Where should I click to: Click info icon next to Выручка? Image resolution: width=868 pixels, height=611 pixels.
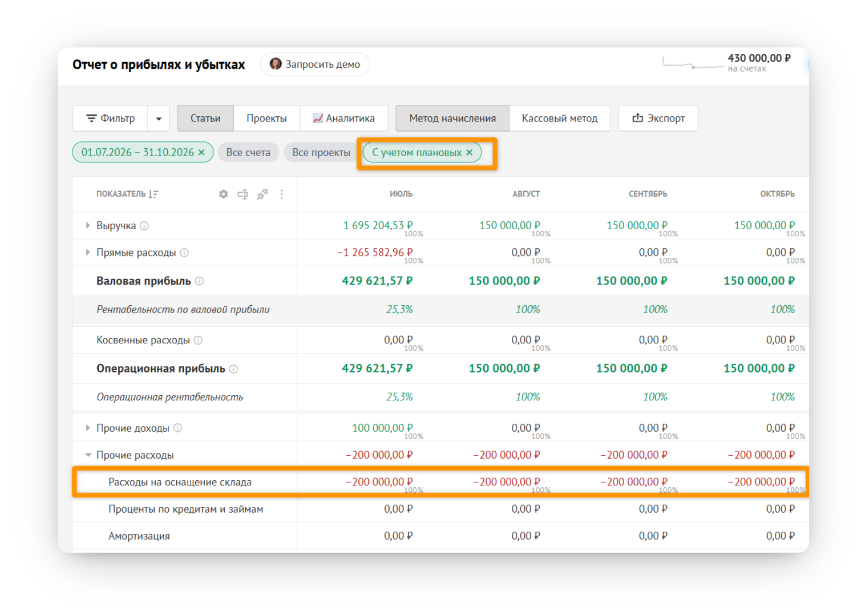click(144, 226)
